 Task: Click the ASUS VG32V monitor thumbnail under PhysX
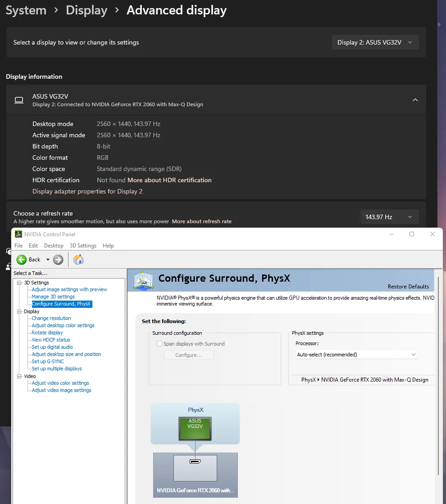(195, 429)
